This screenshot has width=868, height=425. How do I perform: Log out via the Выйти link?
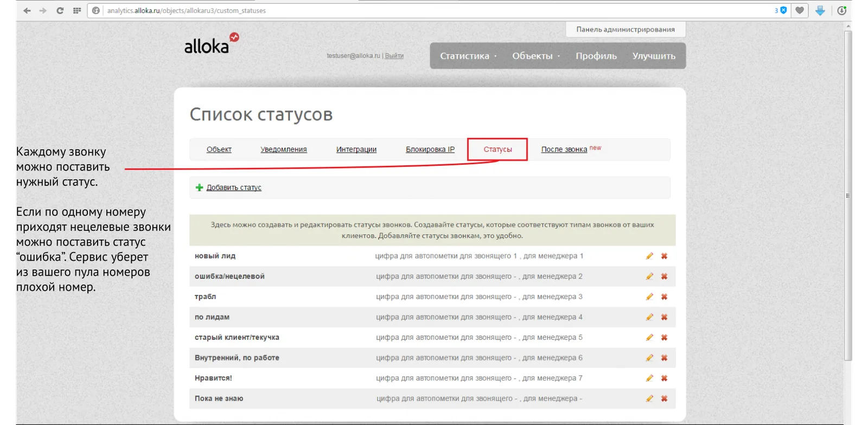(x=394, y=56)
